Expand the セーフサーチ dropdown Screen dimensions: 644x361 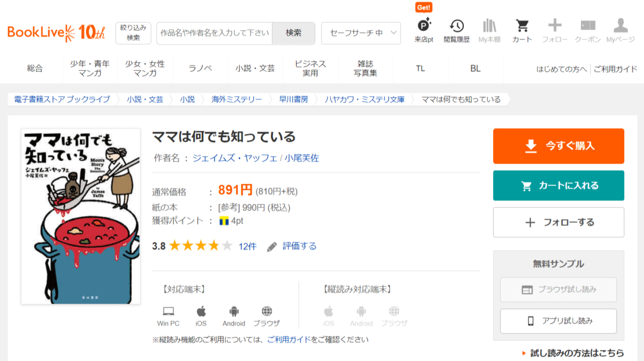(361, 33)
